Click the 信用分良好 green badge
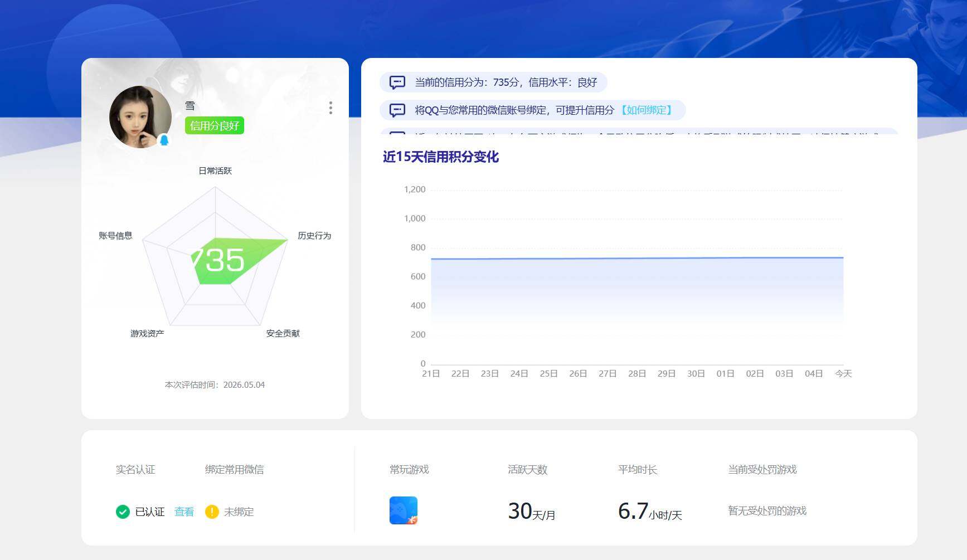This screenshot has width=967, height=560. click(215, 126)
